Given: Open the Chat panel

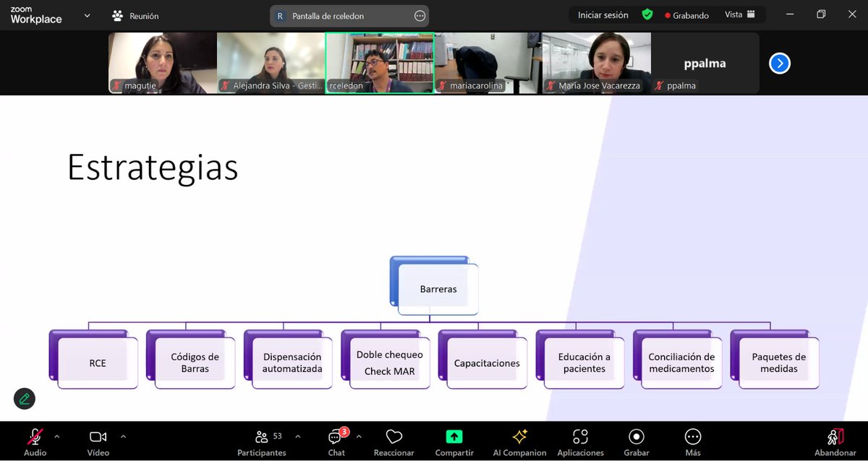Looking at the screenshot, I should coord(336,441).
